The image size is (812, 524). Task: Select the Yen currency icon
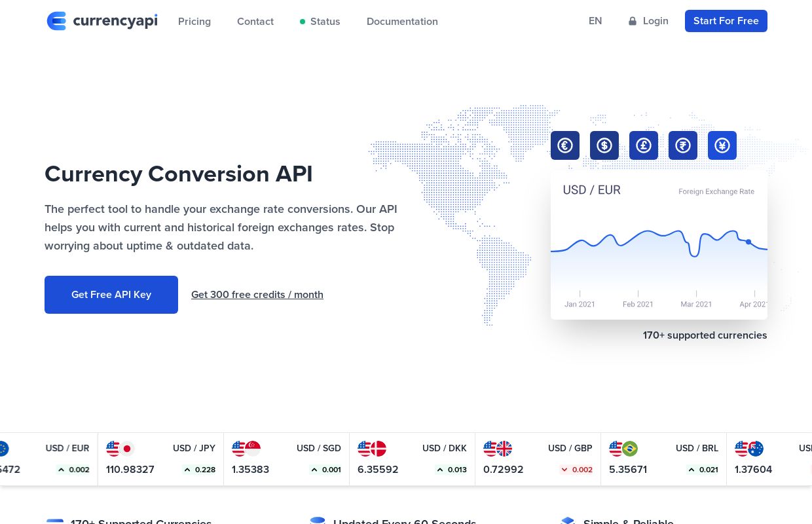point(722,145)
